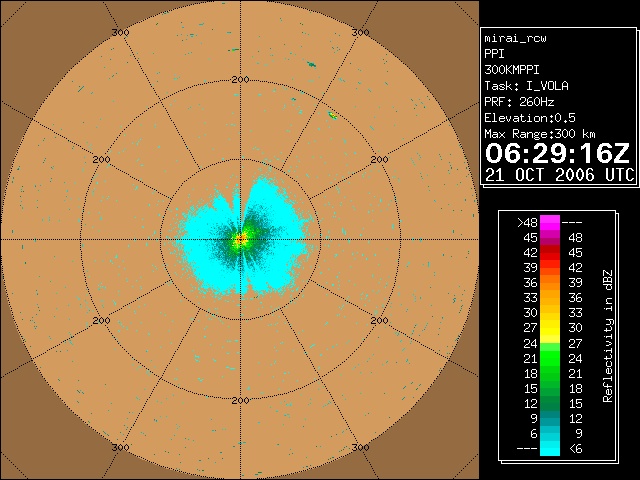Pick the teal legend swatch beside 9
The image size is (640, 480).
click(550, 418)
